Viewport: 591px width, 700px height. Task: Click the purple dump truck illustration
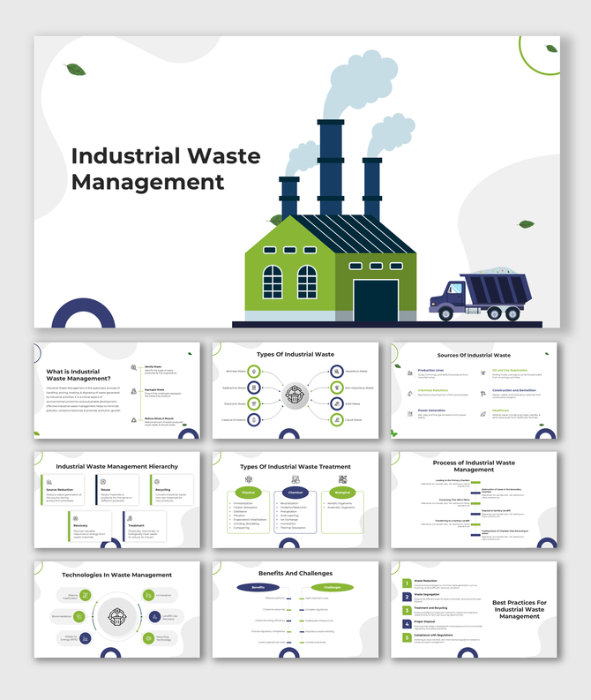(481, 295)
